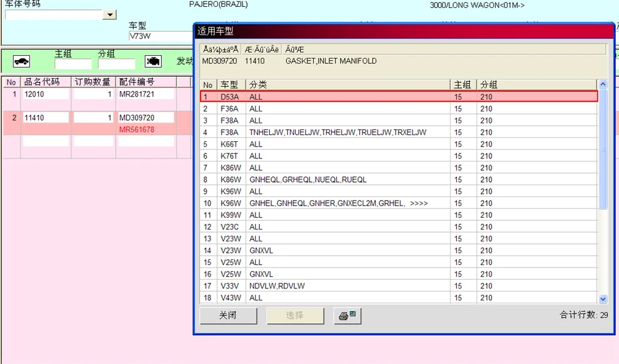Click the engine icon button
This screenshot has height=364, width=619.
point(153,61)
